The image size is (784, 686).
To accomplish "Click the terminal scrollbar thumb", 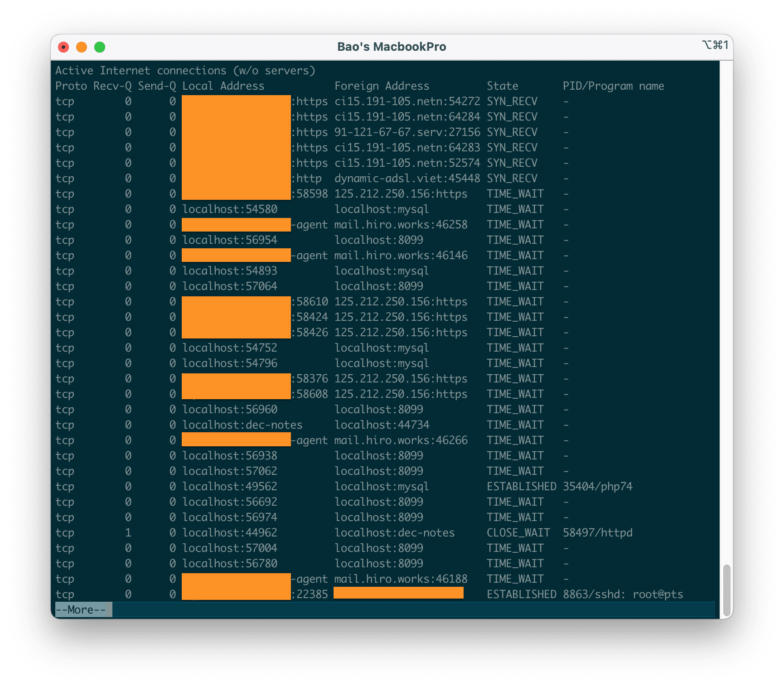I will [x=726, y=590].
